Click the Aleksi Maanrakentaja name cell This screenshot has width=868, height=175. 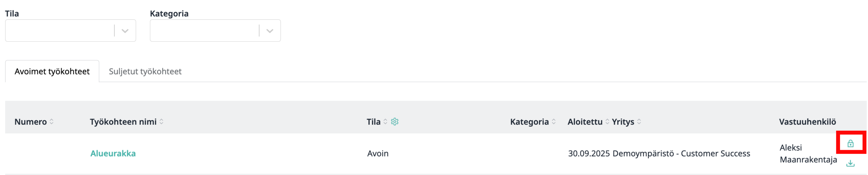click(x=808, y=153)
